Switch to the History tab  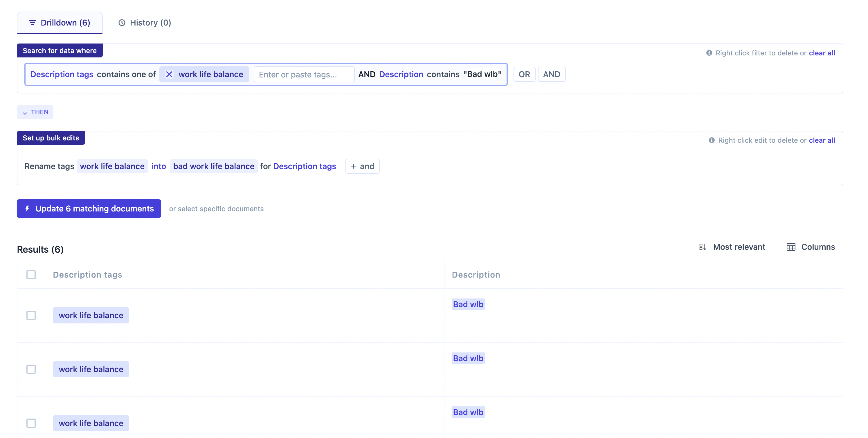[145, 23]
